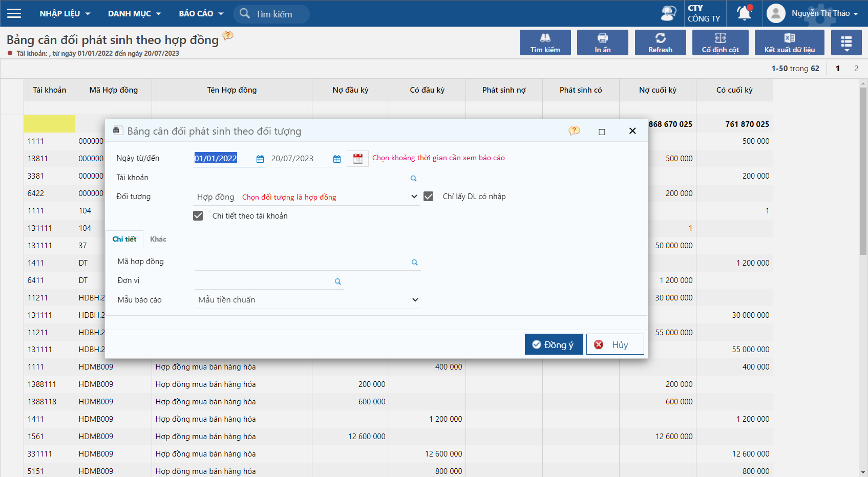
Task: Click the dialog help question icon
Action: point(574,131)
